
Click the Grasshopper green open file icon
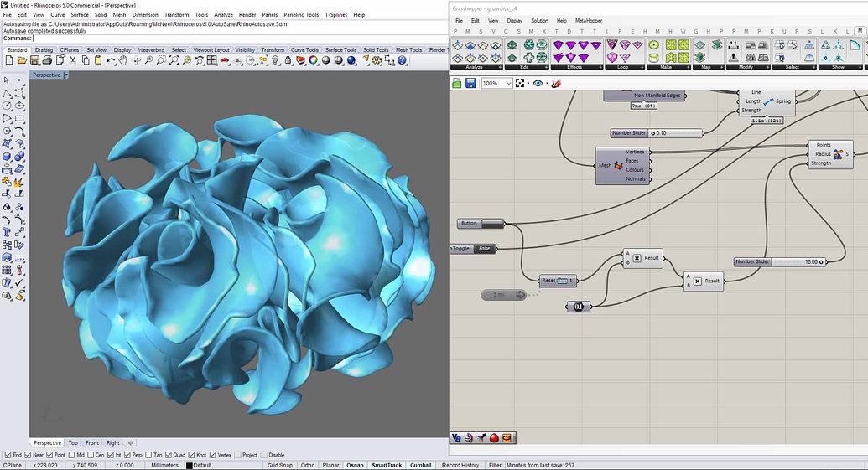tap(457, 83)
